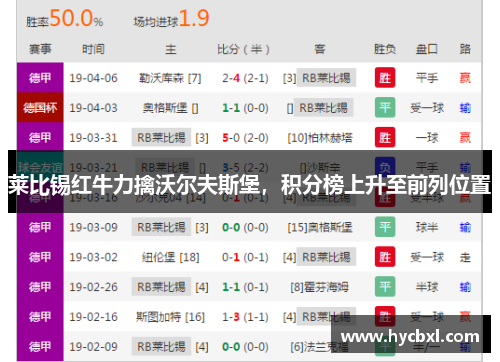Open away team [8]霍芬海姆
Viewport: 500px width, 362px height.
coord(319,287)
